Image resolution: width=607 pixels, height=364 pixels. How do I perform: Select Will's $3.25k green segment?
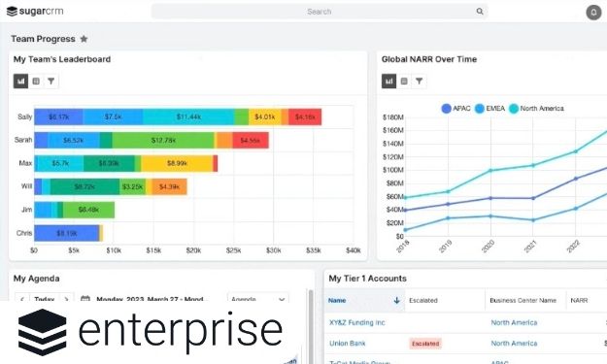(132, 186)
